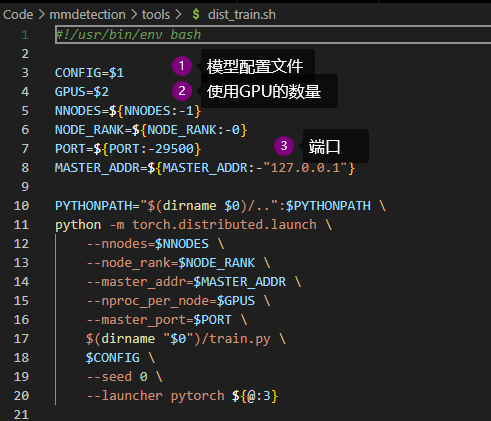Image resolution: width=491 pixels, height=421 pixels.
Task: Click line number 3 in gutter
Action: 25,73
